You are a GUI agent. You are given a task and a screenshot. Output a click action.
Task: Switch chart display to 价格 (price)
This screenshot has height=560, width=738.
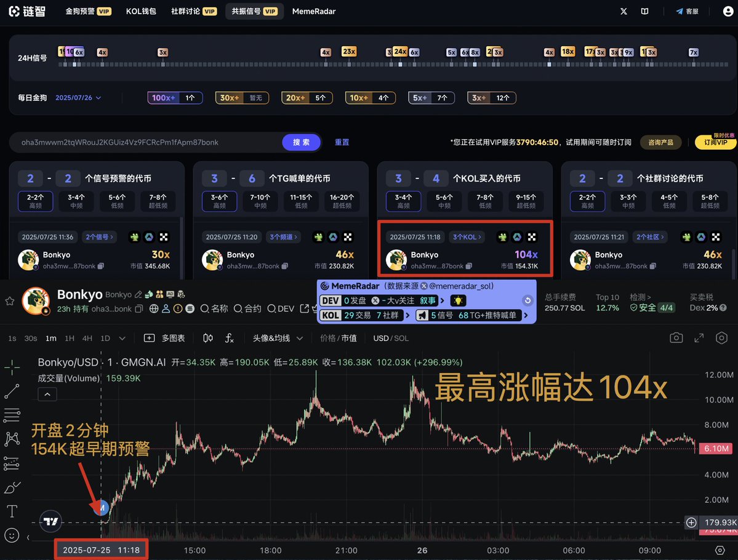328,338
